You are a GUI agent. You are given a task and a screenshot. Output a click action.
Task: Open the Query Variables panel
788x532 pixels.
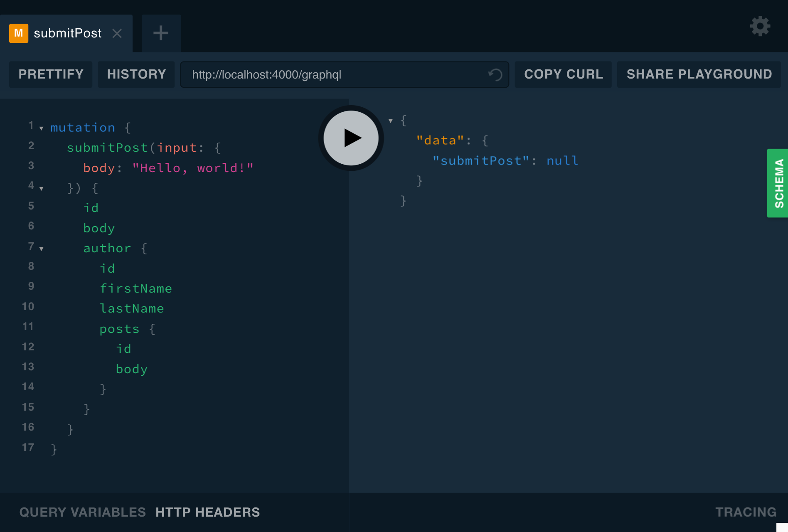82,512
